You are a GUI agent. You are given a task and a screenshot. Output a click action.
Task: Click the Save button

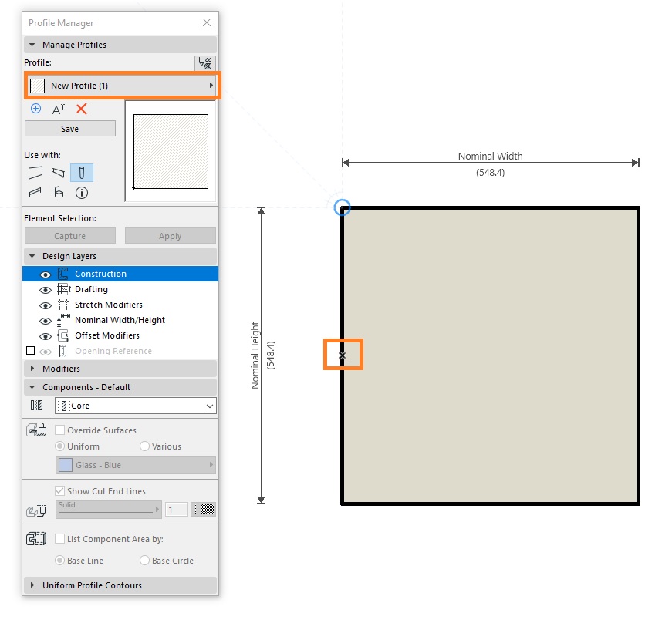pos(70,129)
